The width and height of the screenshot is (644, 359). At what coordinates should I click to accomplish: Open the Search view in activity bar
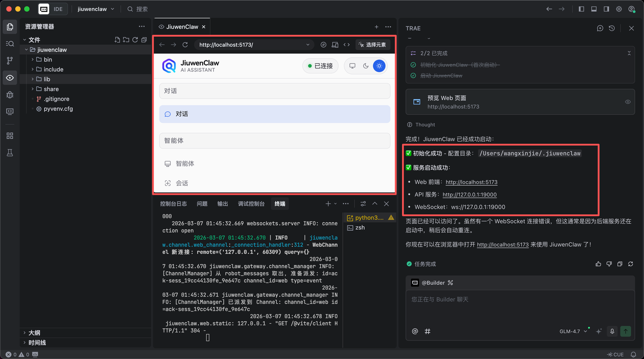point(10,44)
